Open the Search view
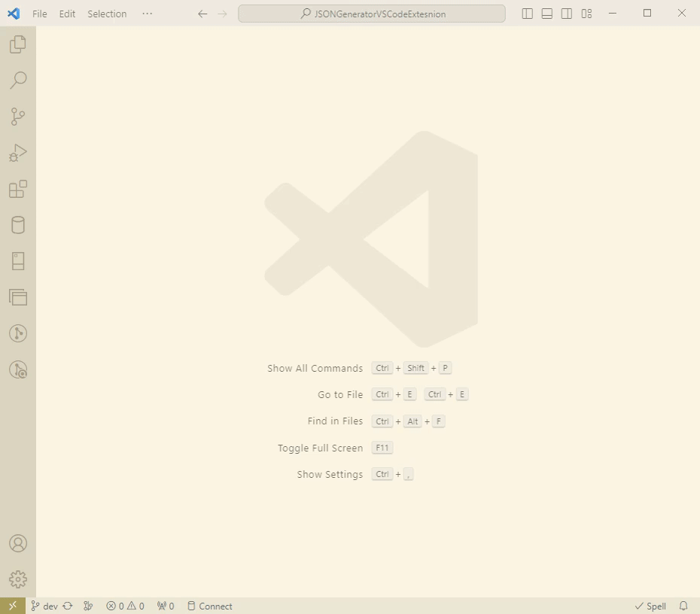The height and width of the screenshot is (614, 700). point(18,81)
